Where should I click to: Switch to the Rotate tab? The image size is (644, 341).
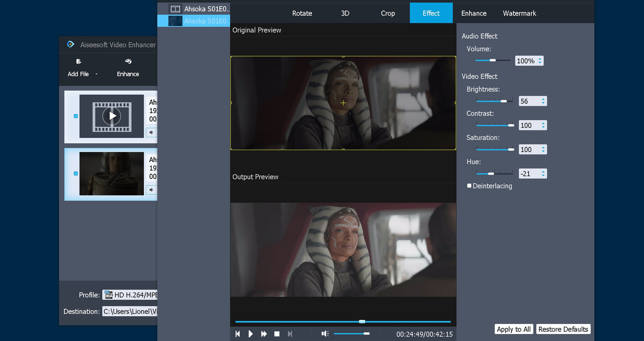point(302,13)
